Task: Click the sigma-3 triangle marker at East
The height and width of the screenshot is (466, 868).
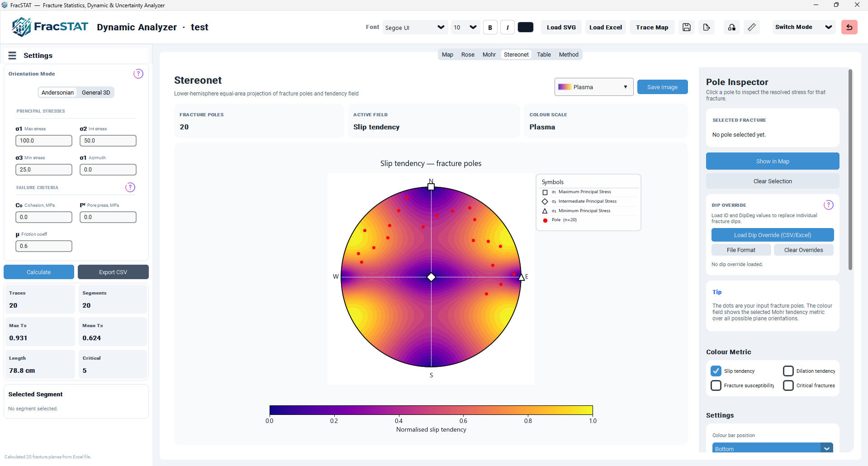Action: tap(522, 277)
